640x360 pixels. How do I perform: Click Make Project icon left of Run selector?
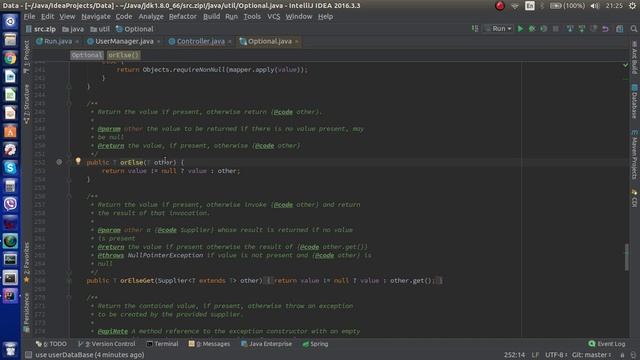click(x=475, y=29)
